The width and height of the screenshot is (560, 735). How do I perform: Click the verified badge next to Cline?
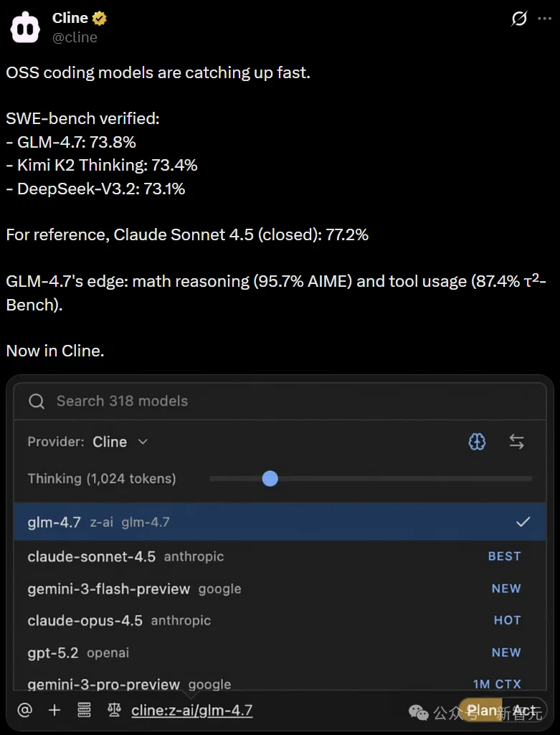click(x=100, y=18)
